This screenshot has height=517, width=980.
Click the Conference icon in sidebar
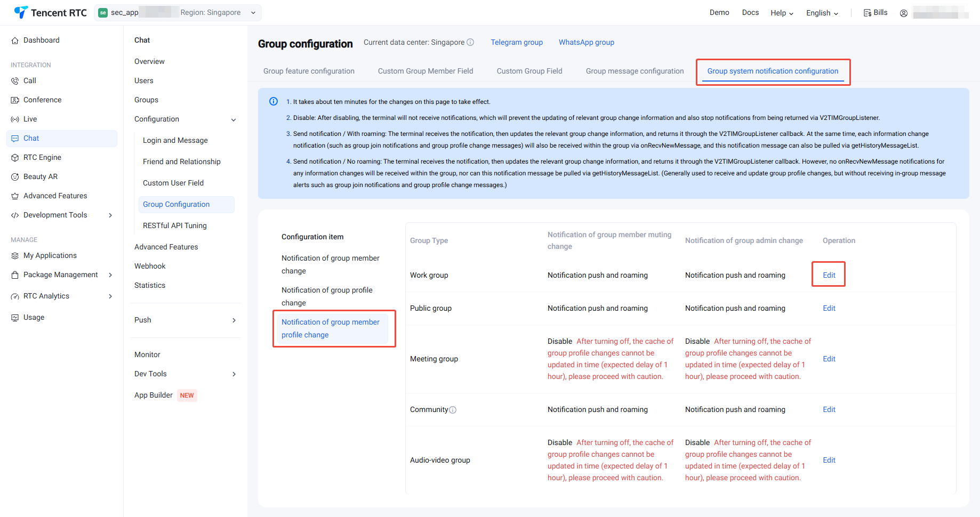pos(15,100)
